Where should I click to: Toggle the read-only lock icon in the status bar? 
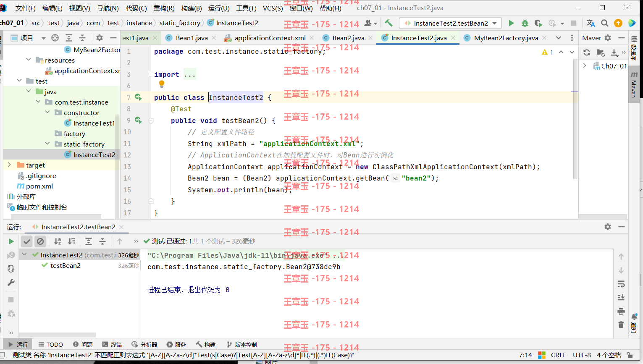click(x=630, y=355)
